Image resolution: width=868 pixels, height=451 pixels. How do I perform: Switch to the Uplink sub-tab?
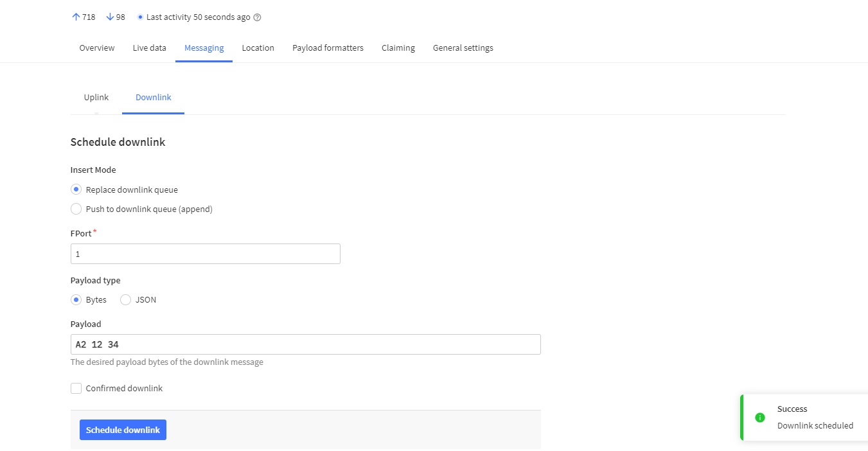pos(96,98)
